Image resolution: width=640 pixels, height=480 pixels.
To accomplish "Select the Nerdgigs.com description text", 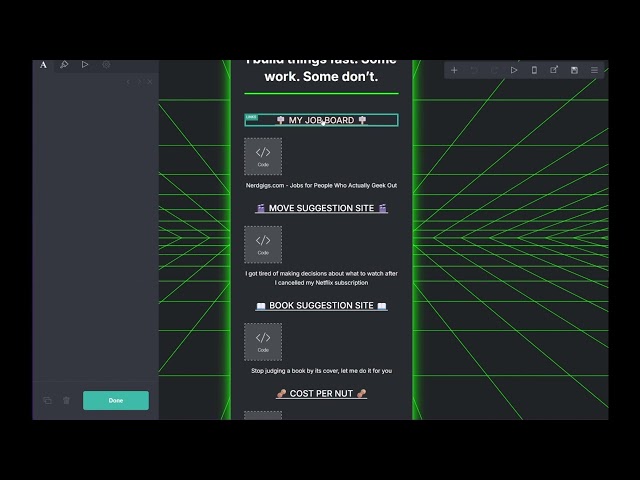I will coord(321,185).
